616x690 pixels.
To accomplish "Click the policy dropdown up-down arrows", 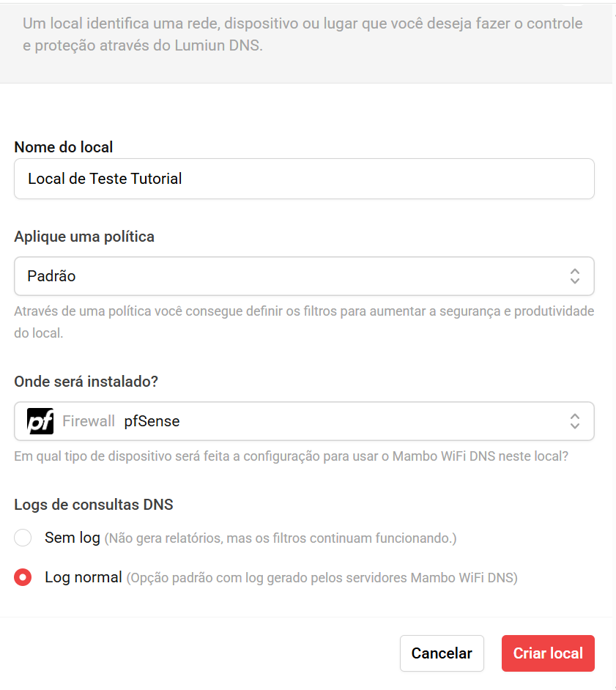I will coord(575,276).
